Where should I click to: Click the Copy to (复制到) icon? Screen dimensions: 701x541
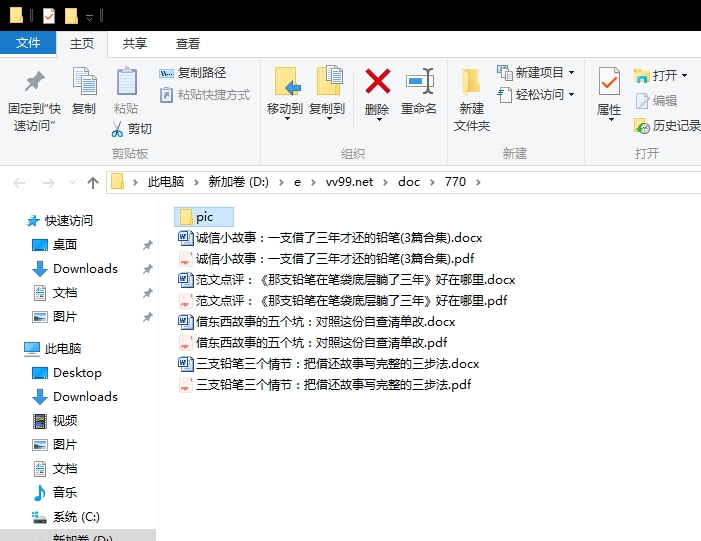tap(328, 81)
